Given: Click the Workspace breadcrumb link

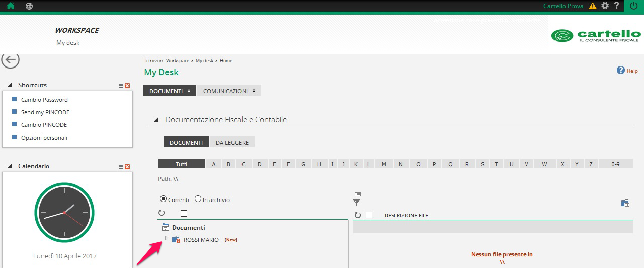Looking at the screenshot, I should [177, 61].
